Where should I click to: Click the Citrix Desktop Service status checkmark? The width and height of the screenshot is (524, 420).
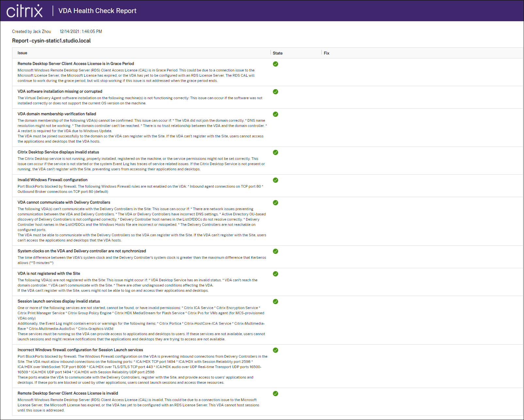coord(276,152)
